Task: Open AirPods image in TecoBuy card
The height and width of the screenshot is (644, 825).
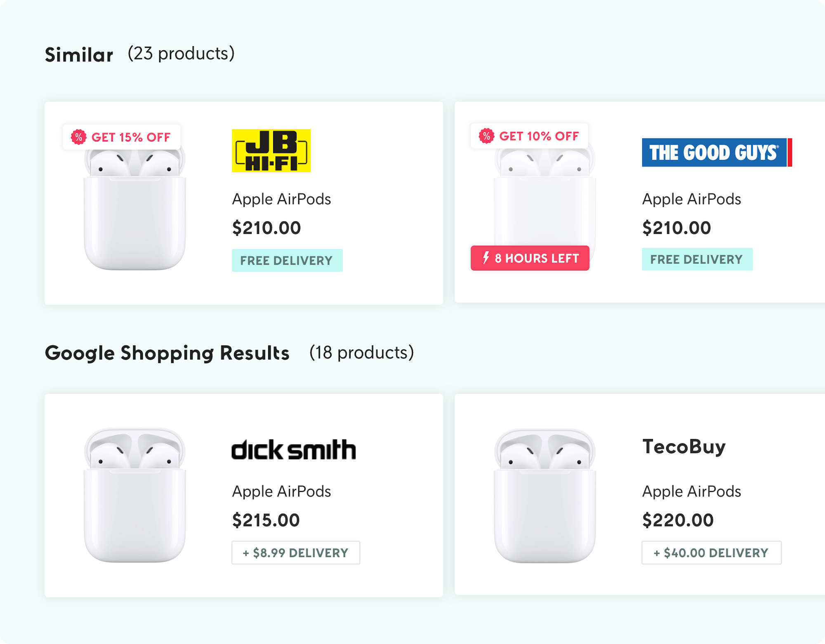Action: tap(545, 495)
